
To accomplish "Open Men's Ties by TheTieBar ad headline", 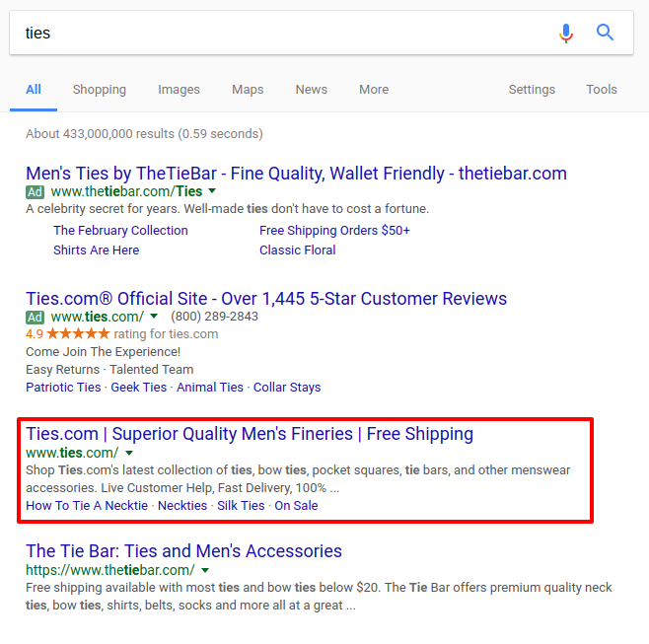I will click(296, 174).
